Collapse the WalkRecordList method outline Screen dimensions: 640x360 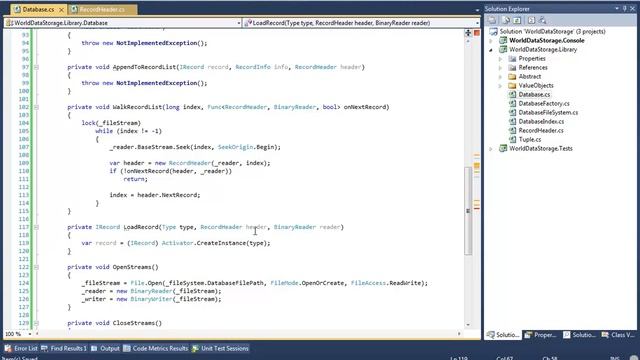(x=36, y=107)
